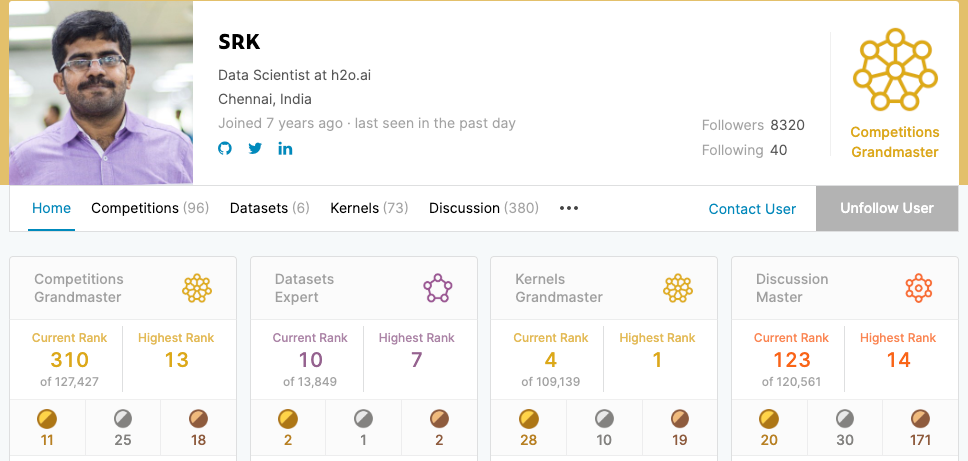Click the Kernels Grandmaster tier icon
The width and height of the screenshot is (968, 461).
678,288
